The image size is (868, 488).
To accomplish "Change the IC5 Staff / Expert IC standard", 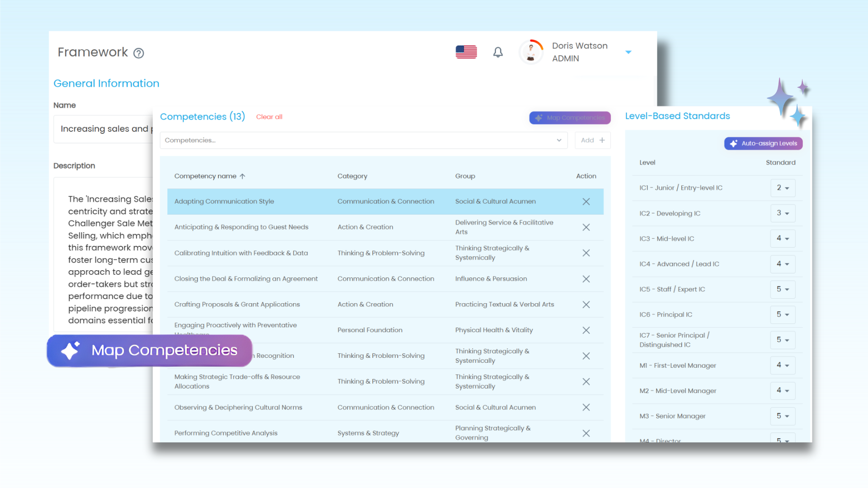I will pos(783,289).
